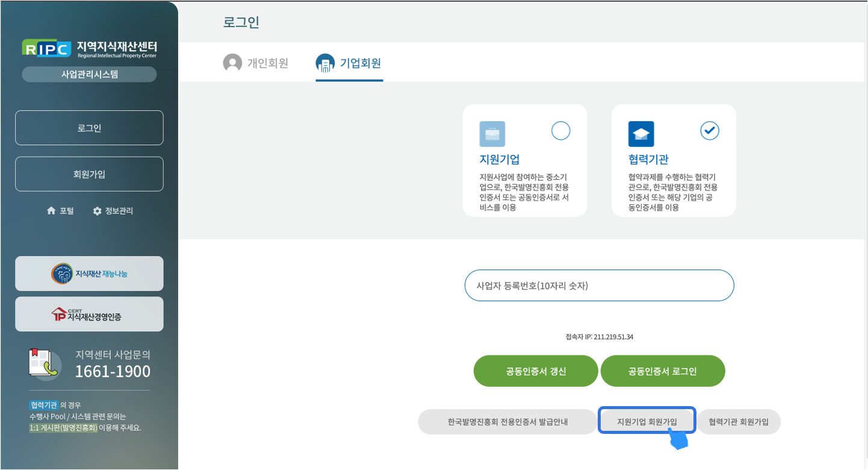Open the 지식재산 재능나눔 banner
This screenshot has height=470, width=868.
pos(89,274)
